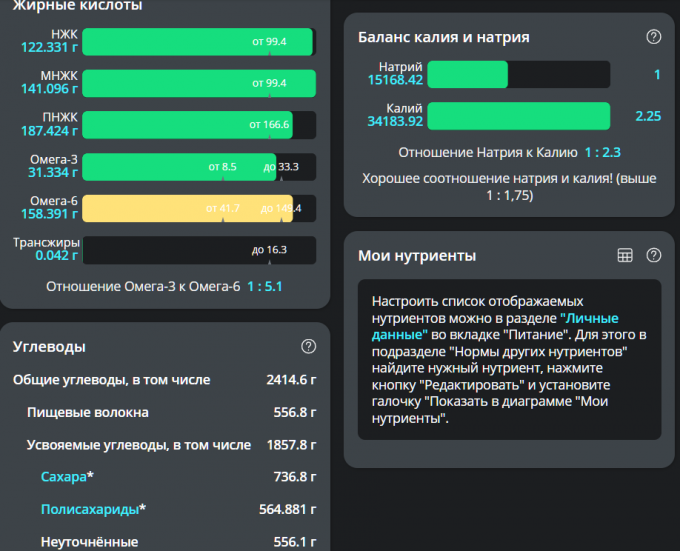Click help icon next to Углеводы heading

pos(308,346)
